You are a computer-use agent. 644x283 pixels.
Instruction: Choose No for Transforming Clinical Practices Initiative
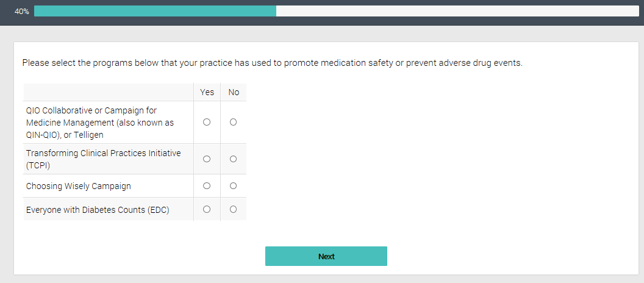pos(233,159)
